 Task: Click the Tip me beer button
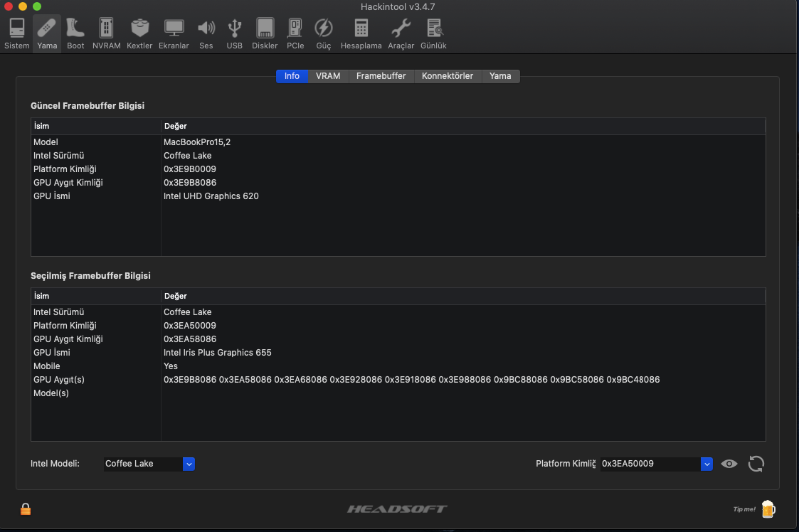point(768,509)
